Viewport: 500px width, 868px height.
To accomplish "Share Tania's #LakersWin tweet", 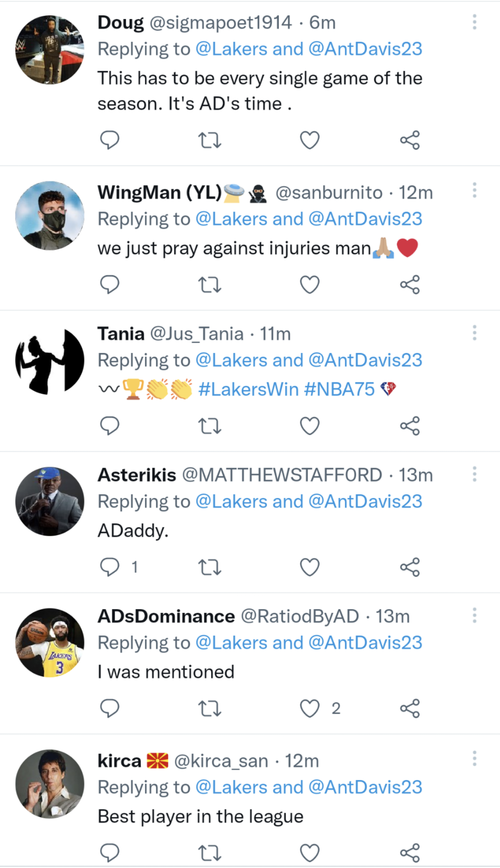I will pos(411,426).
